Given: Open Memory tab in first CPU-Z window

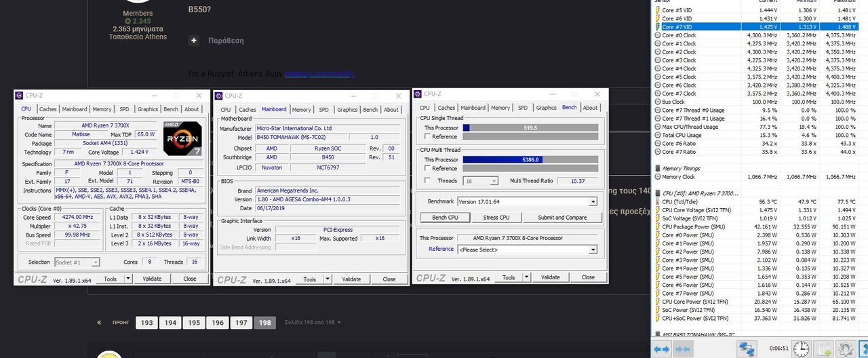Looking at the screenshot, I should pos(102,109).
